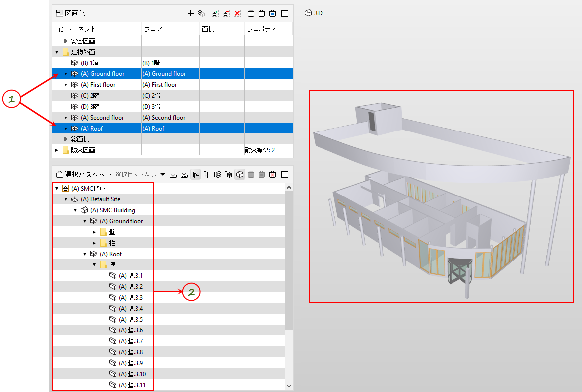Image resolution: width=582 pixels, height=392 pixels.
Task: Click the plus add icon in 区画化 toolbar
Action: point(191,13)
